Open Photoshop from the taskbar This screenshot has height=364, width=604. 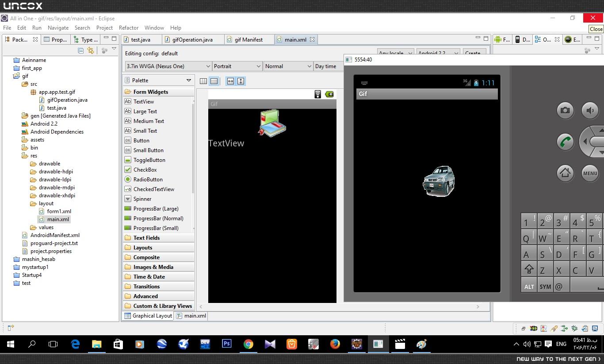[x=226, y=344]
